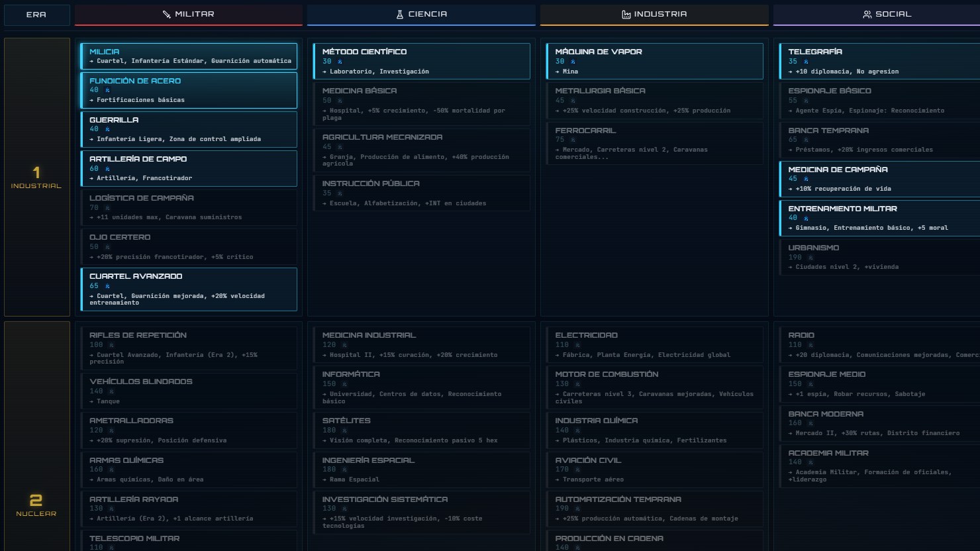
Task: Open the Medicina Industrial technology card
Action: click(x=422, y=345)
